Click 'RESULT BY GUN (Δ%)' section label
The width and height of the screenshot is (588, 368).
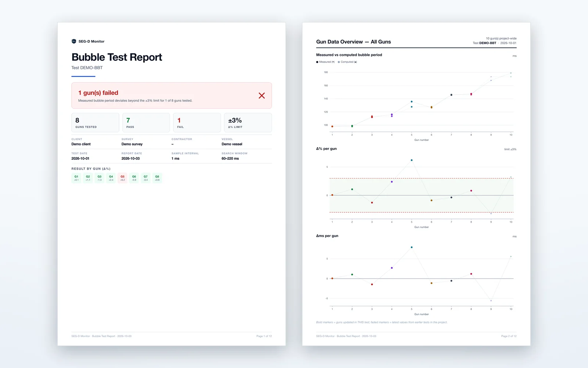[x=91, y=169]
